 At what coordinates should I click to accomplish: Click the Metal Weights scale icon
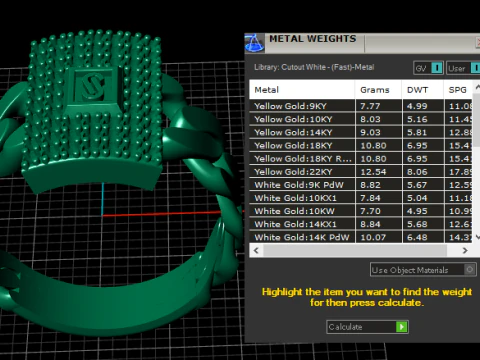[x=255, y=43]
